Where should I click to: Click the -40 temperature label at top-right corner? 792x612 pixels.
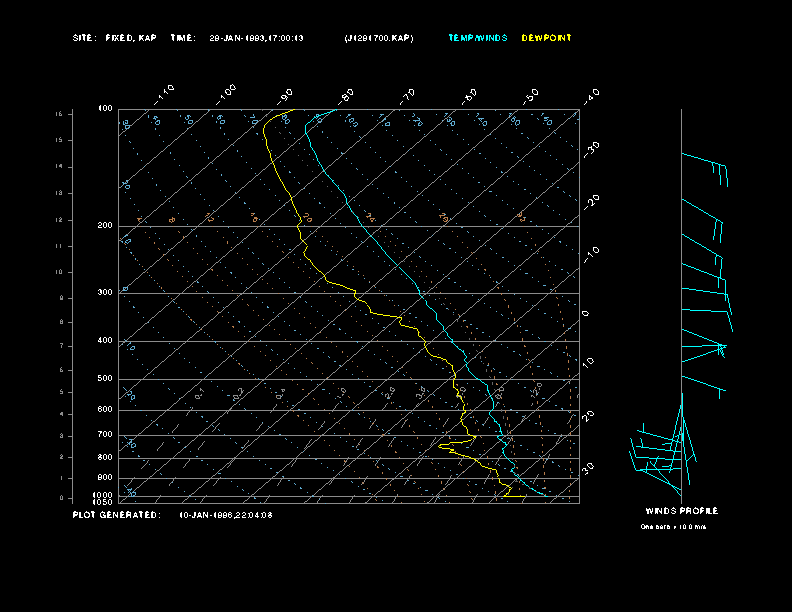(x=591, y=96)
